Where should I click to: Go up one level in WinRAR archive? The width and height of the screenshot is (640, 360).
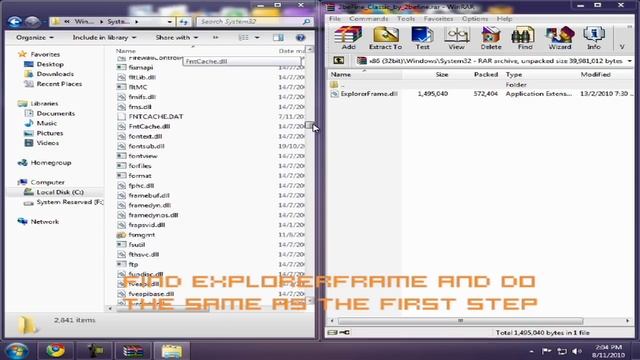[x=338, y=61]
